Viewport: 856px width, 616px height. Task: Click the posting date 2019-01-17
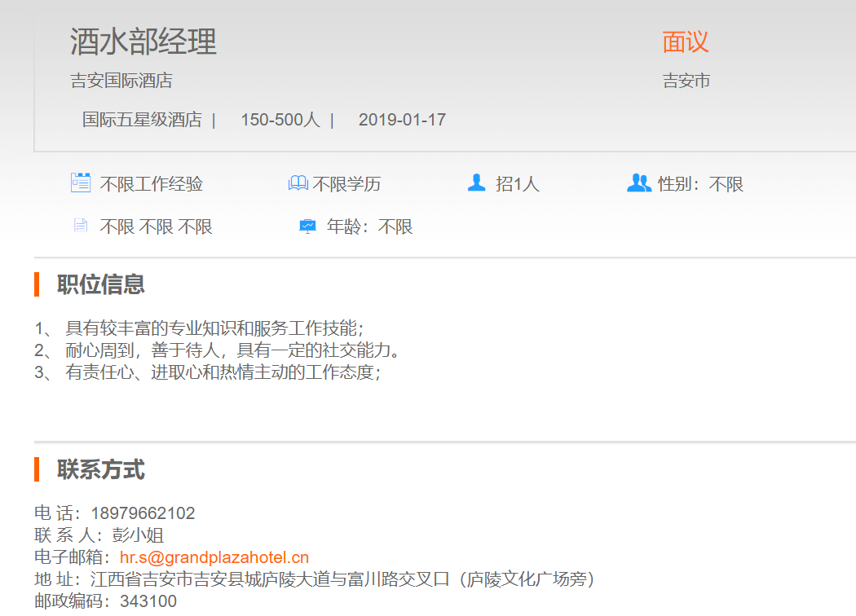(402, 120)
